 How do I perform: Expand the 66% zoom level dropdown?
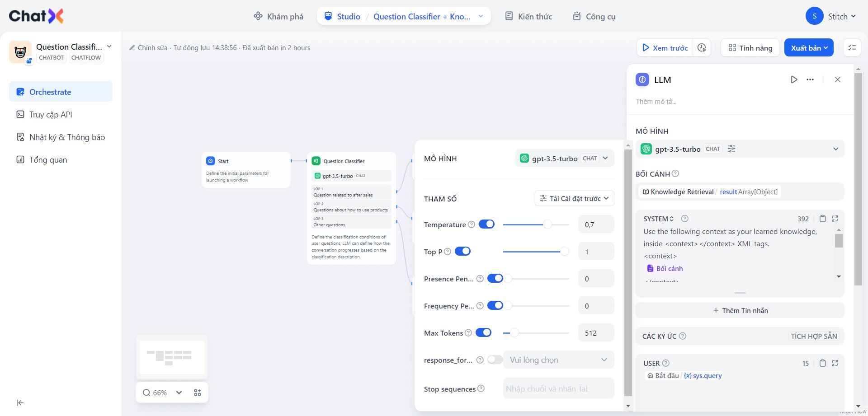[x=179, y=393]
